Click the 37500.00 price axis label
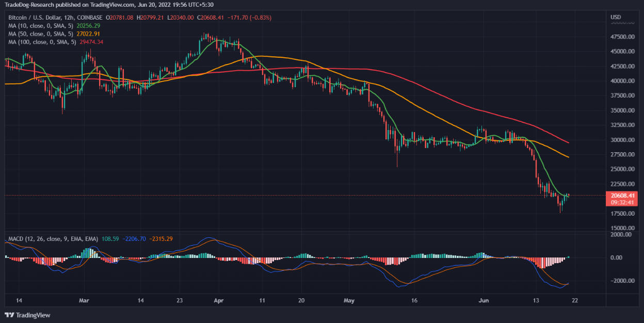Image resolution: width=644 pixels, height=323 pixels. 622,96
